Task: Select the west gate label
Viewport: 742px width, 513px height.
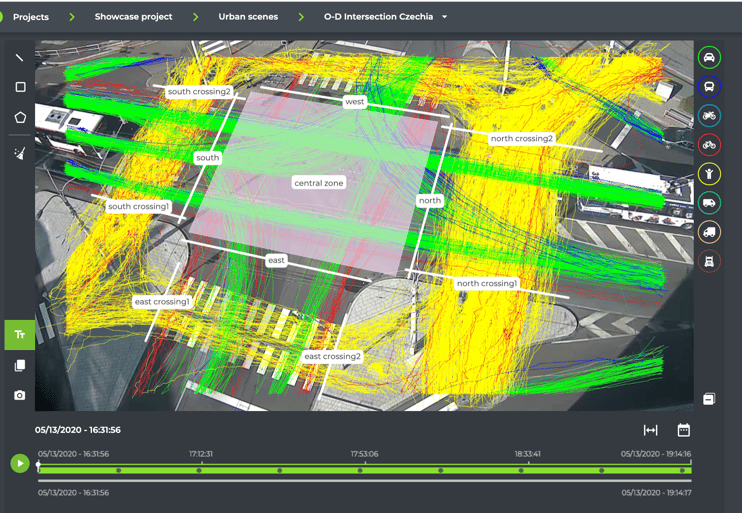Action: (354, 101)
